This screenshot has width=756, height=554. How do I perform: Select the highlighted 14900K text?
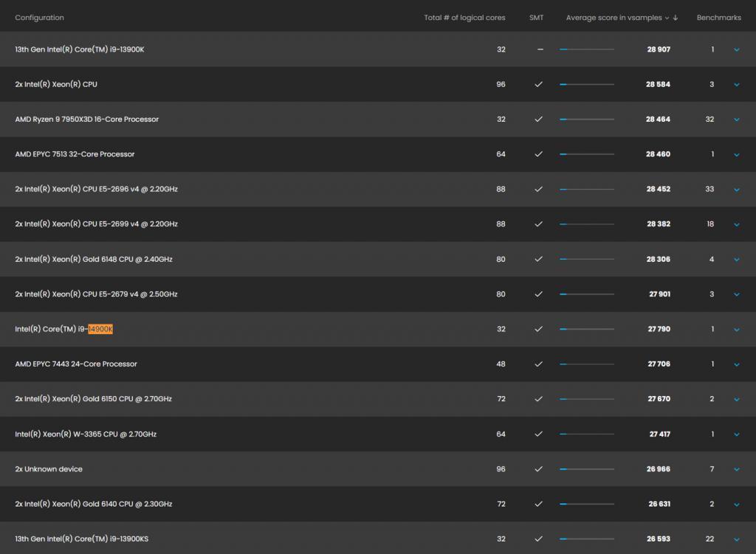100,329
